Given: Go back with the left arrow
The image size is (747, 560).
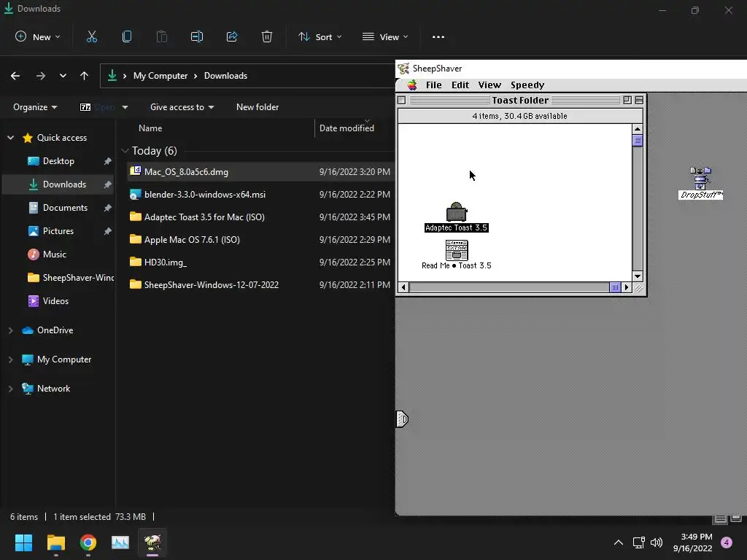Looking at the screenshot, I should tap(15, 76).
